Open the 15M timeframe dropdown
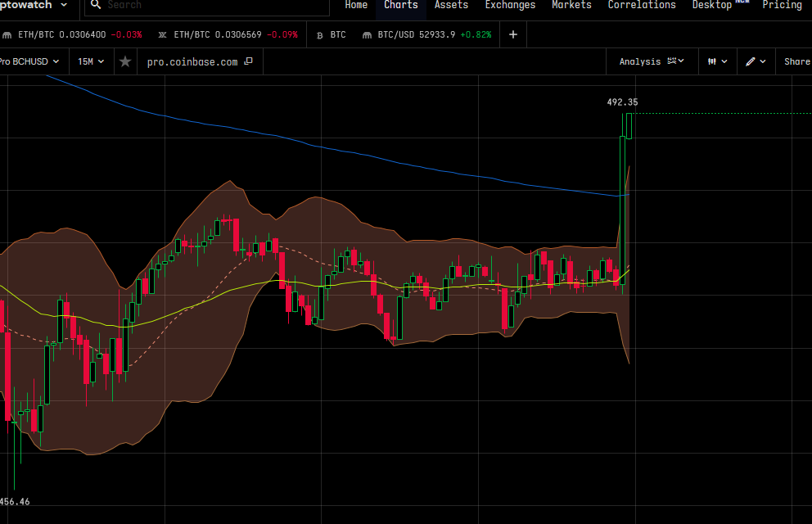812x524 pixels. 91,61
